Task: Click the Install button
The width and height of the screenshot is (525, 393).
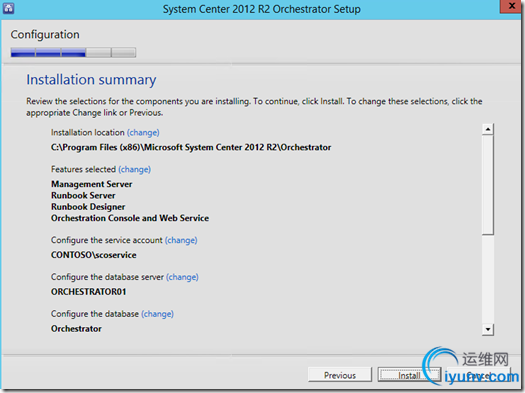Action: (x=409, y=375)
